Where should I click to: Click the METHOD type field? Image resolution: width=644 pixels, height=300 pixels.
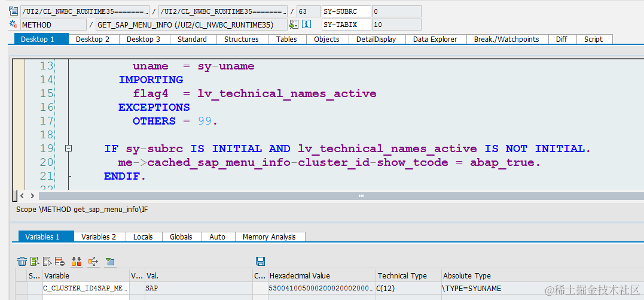point(53,25)
